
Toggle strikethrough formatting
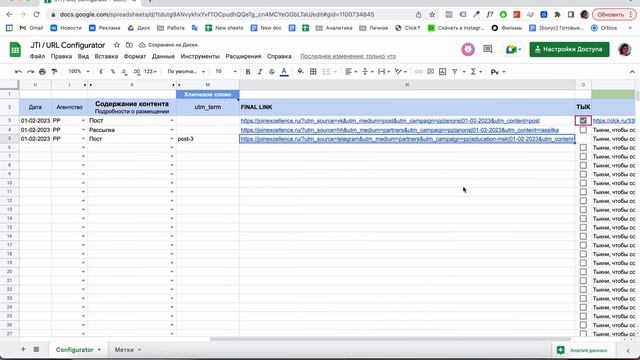tap(272, 72)
